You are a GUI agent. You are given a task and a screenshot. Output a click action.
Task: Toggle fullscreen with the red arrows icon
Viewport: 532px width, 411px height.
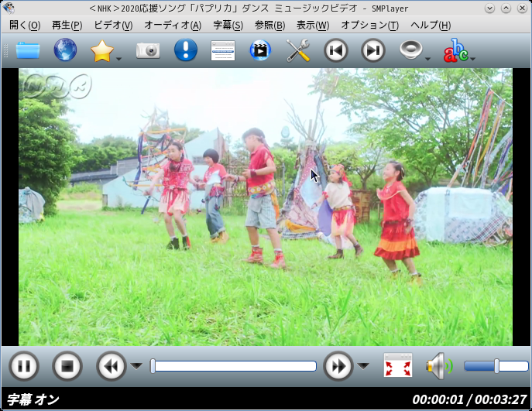coord(398,365)
